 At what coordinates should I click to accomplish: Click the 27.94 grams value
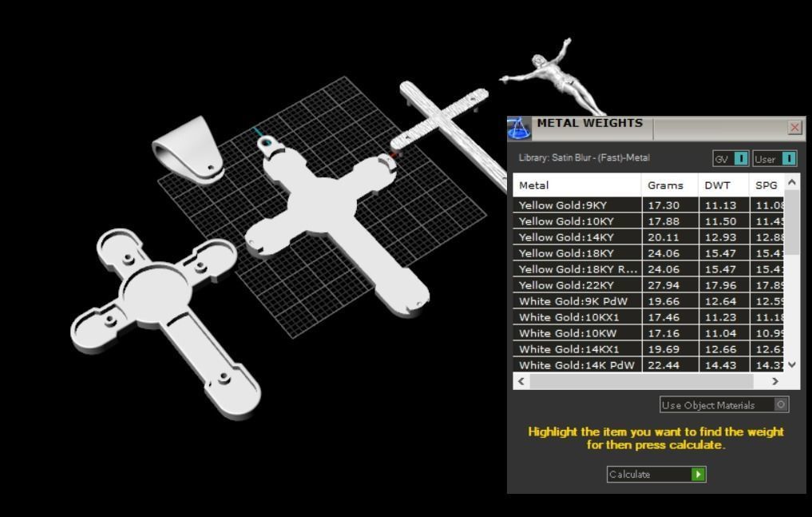(x=663, y=285)
